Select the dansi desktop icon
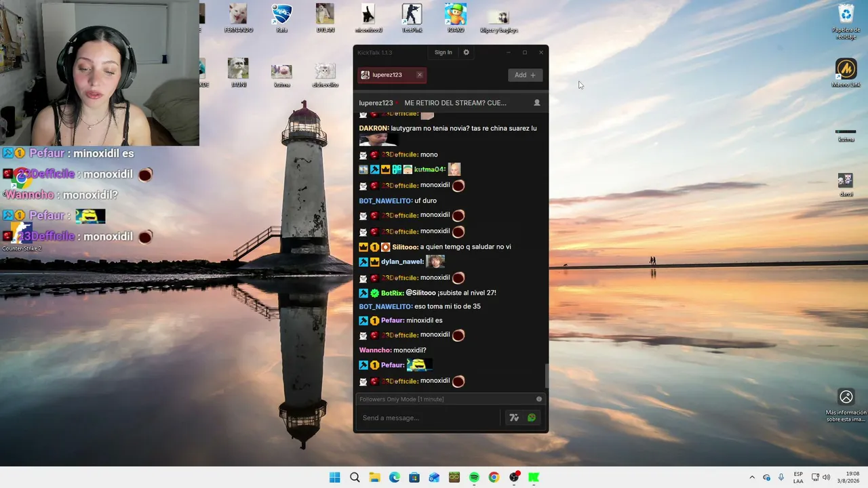This screenshot has height=488, width=868. coord(846,184)
